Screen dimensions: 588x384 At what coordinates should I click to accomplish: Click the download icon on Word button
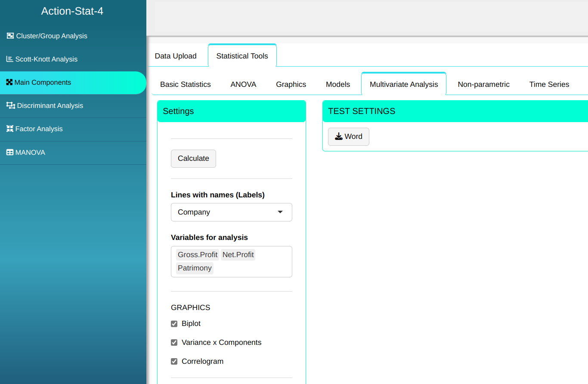click(339, 137)
